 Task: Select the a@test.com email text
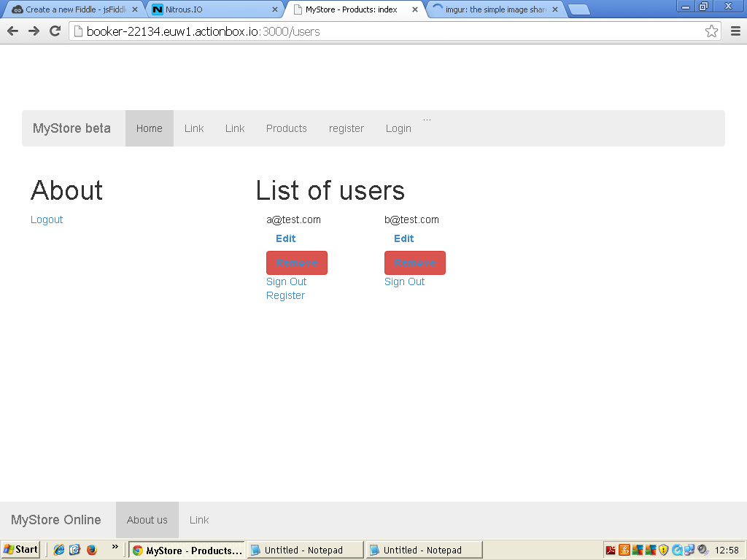293,219
